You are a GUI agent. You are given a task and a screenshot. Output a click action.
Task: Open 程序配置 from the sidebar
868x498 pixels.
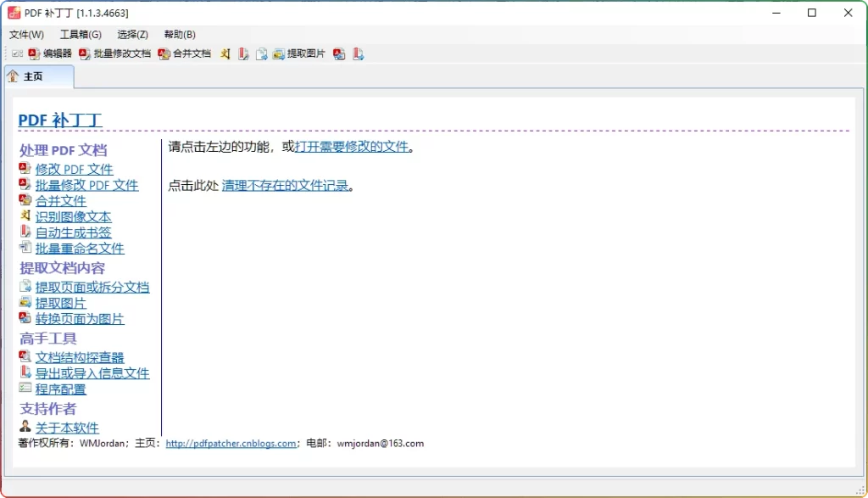(x=62, y=389)
